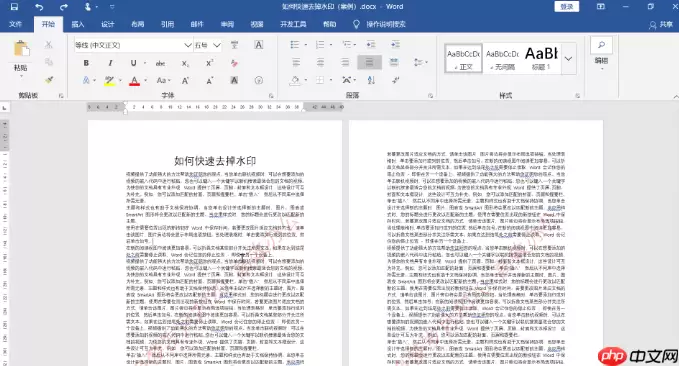
Task: Click the 共享 share button
Action: point(661,25)
